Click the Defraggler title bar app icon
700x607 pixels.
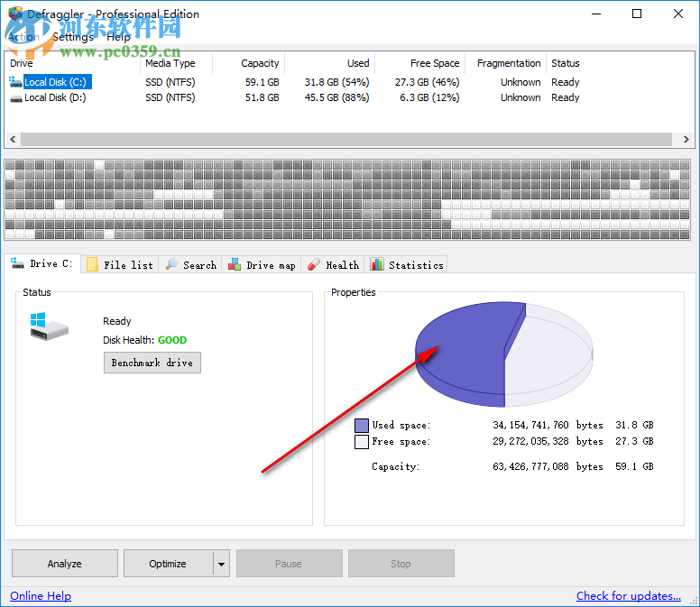click(x=15, y=14)
